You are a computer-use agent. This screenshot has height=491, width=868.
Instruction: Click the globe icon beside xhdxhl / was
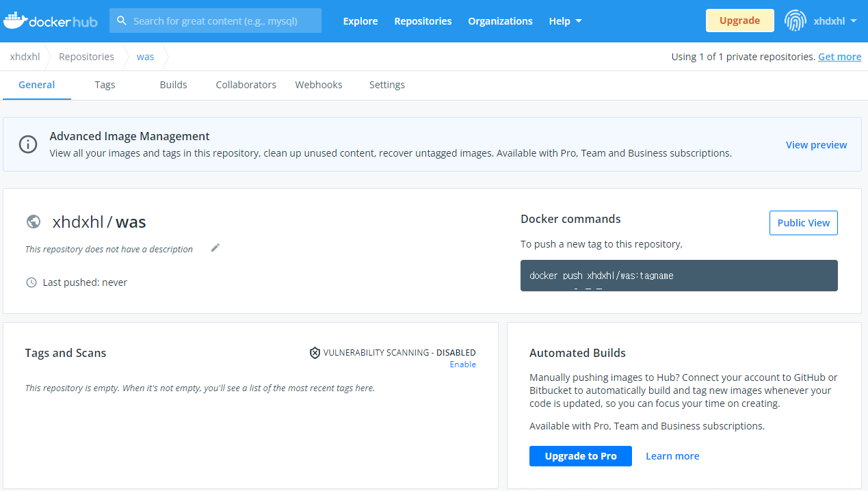tap(33, 222)
